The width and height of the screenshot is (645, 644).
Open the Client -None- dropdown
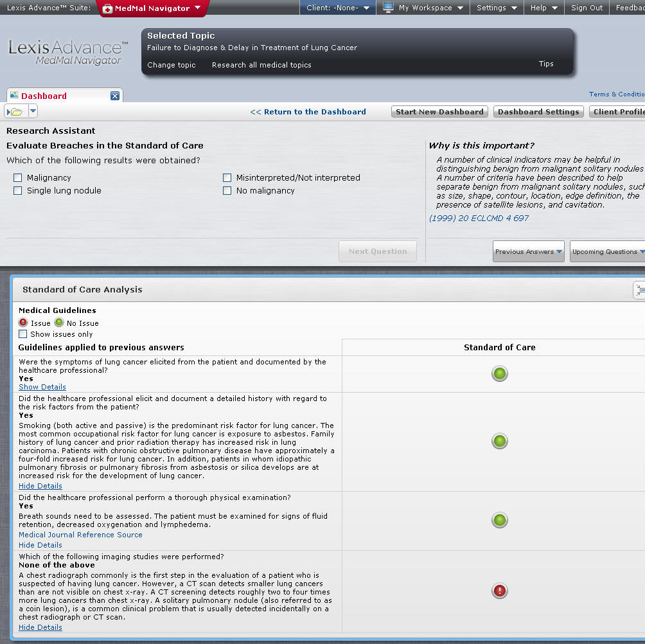pos(338,8)
